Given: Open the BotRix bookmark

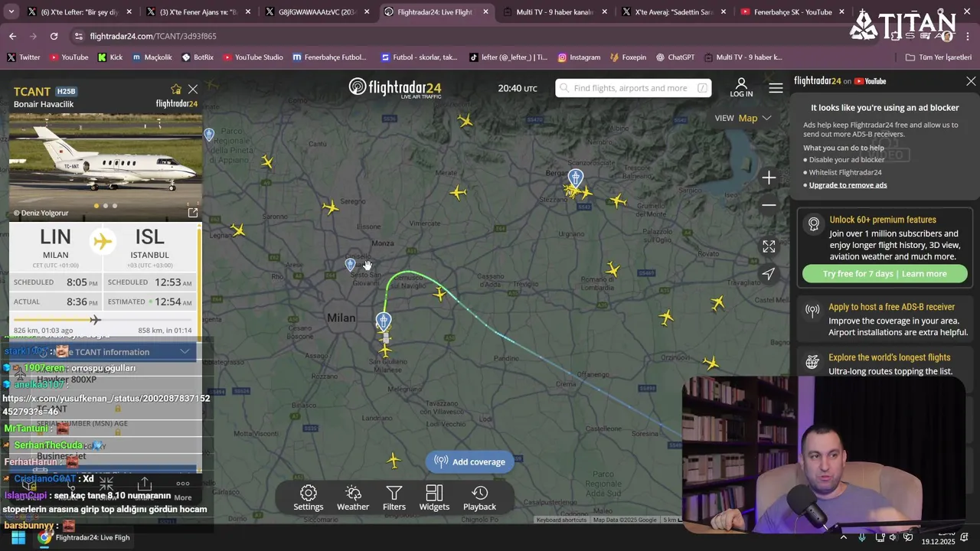Looking at the screenshot, I should [198, 57].
